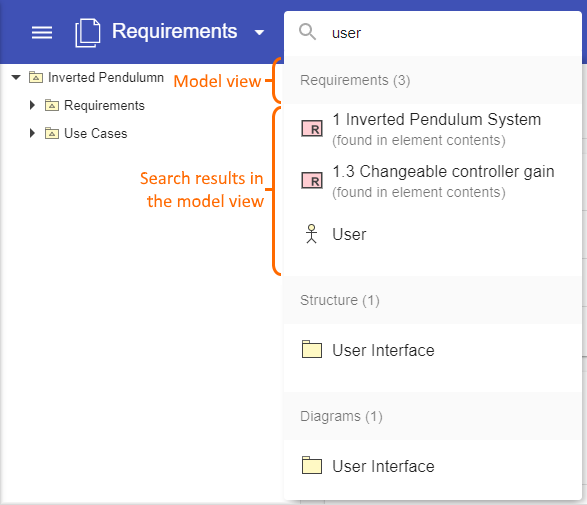Click '(found in element contents)' under Changeable controller gain
Image resolution: width=587 pixels, height=505 pixels.
[x=419, y=192]
